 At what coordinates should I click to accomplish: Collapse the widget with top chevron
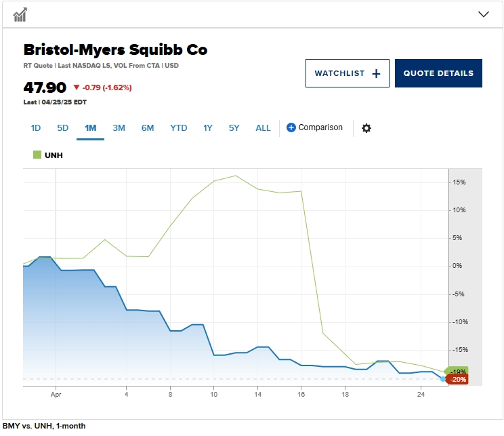(484, 14)
